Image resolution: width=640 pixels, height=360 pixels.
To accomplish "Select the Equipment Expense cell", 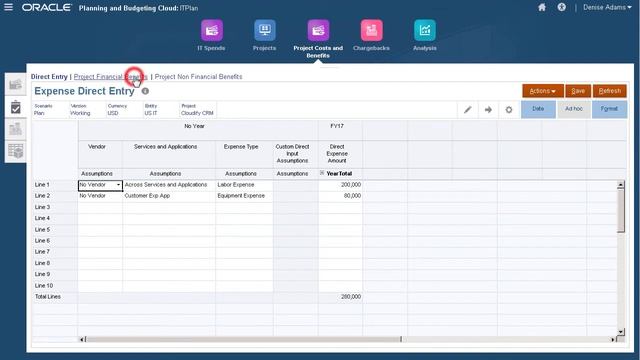I will tap(244, 196).
